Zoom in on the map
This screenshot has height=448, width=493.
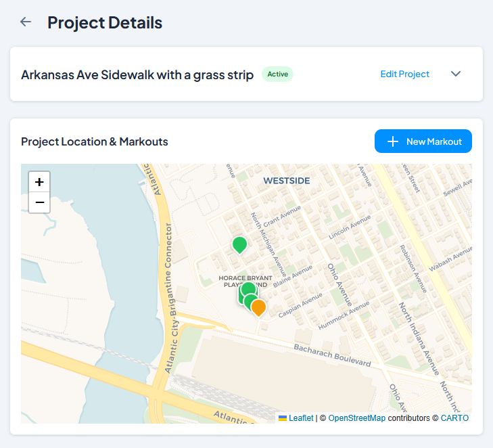point(39,182)
